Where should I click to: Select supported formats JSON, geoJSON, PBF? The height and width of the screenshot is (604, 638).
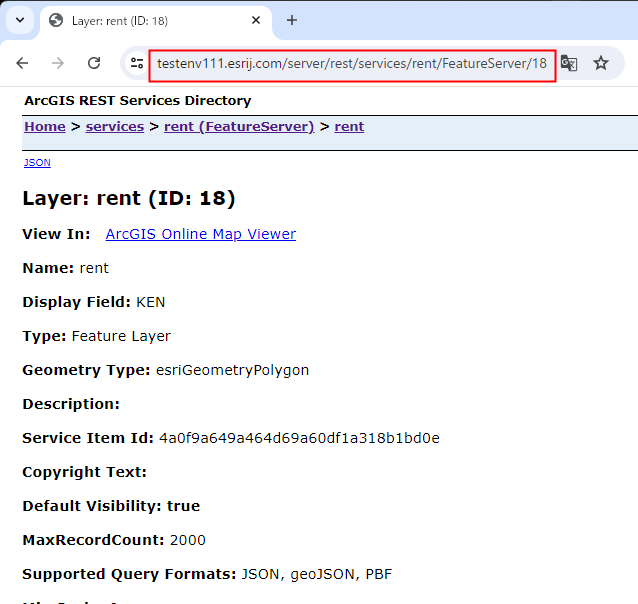(317, 574)
